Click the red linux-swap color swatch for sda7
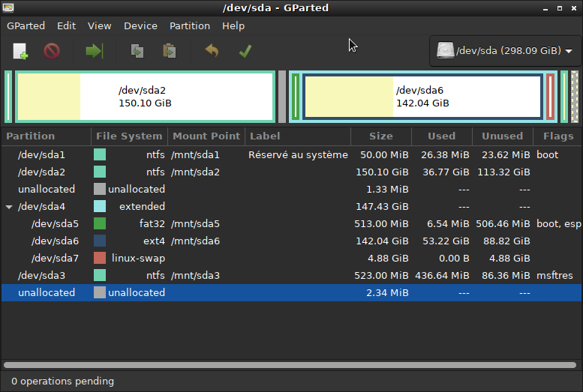This screenshot has height=392, width=583. (x=100, y=259)
